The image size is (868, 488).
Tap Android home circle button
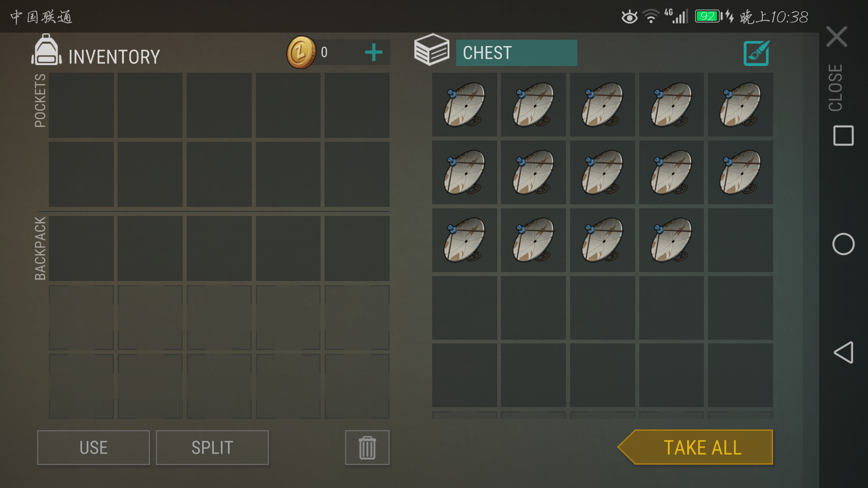tap(843, 244)
